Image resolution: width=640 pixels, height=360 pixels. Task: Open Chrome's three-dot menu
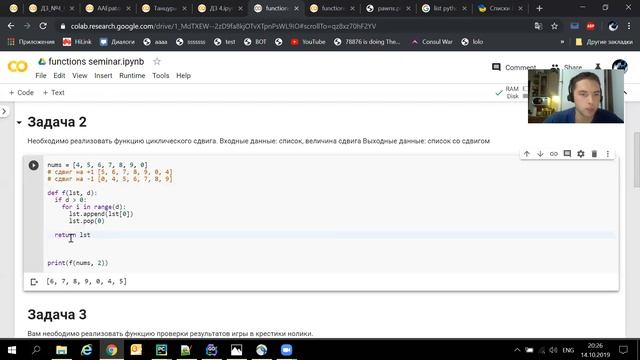click(x=629, y=26)
